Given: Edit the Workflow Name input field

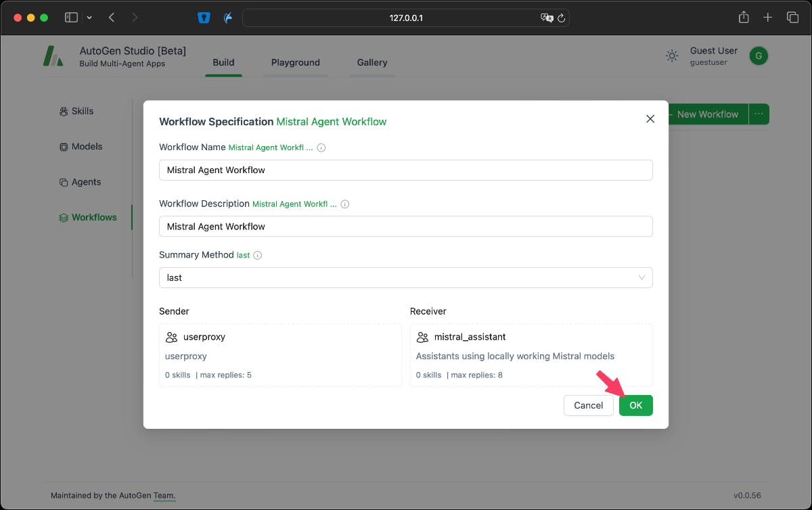Looking at the screenshot, I should [x=406, y=170].
